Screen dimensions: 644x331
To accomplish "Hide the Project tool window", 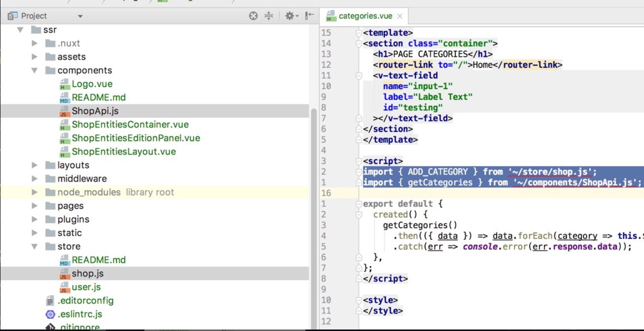I will point(309,16).
